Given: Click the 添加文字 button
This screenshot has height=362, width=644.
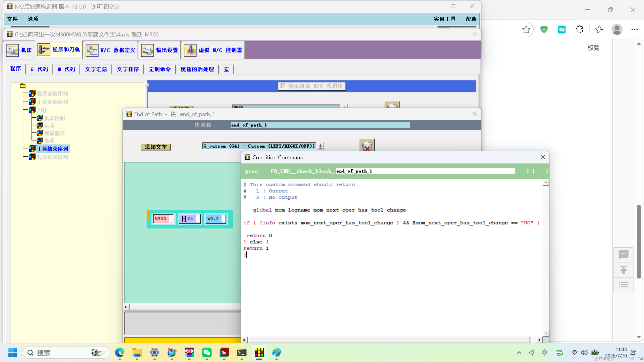Looking at the screenshot, I should click(156, 147).
